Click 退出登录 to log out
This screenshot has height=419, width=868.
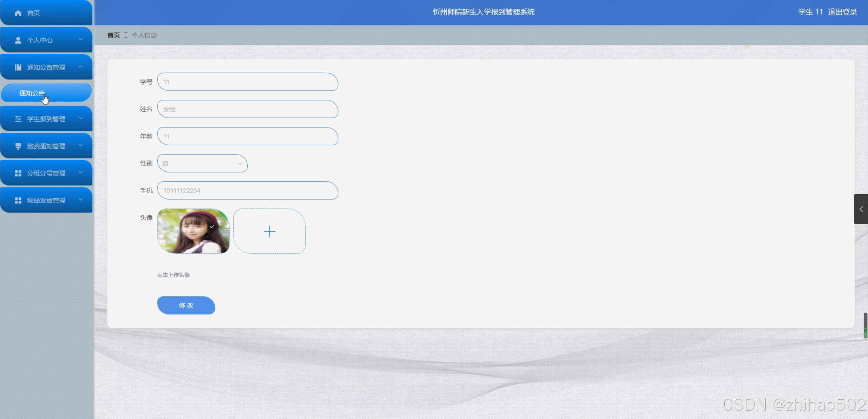[x=842, y=12]
